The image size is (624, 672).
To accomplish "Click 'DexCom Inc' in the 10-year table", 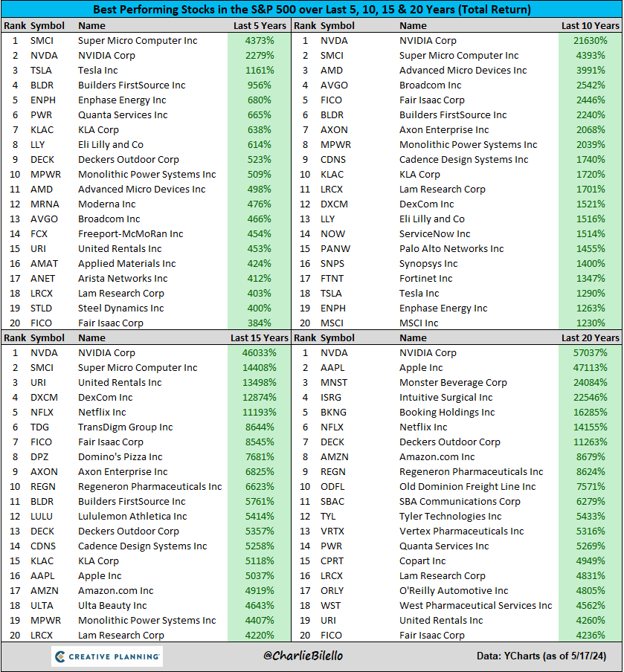I will [x=426, y=204].
